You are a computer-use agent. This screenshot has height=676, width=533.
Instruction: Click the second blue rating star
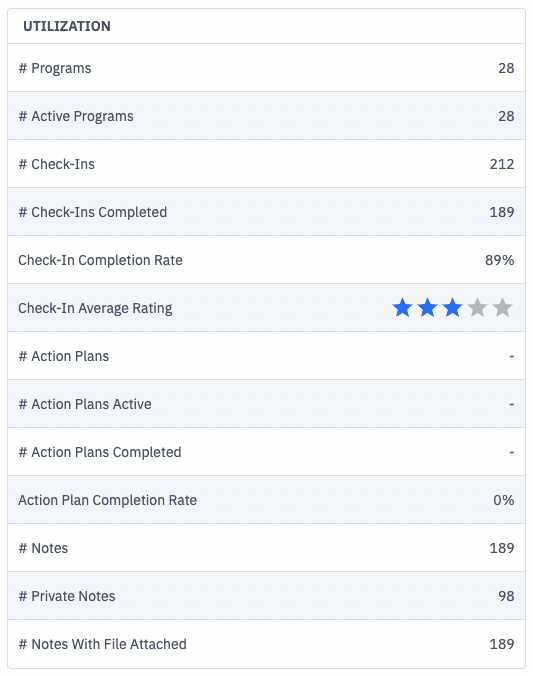(x=427, y=308)
